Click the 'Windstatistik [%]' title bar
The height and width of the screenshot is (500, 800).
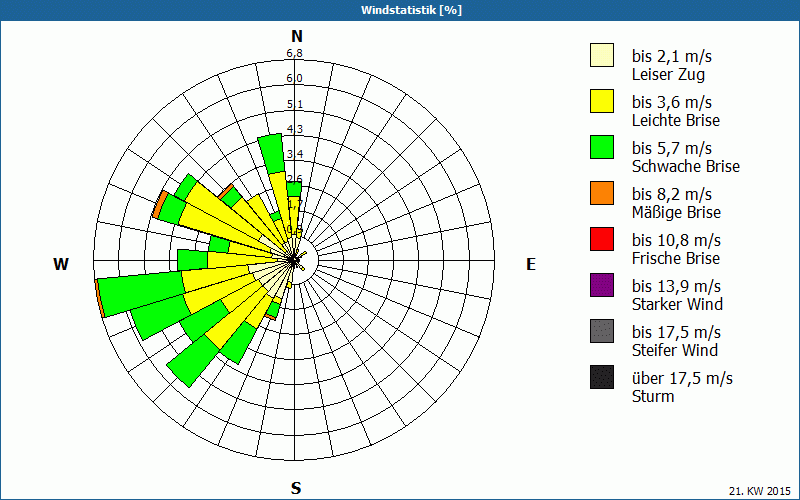coord(400,10)
